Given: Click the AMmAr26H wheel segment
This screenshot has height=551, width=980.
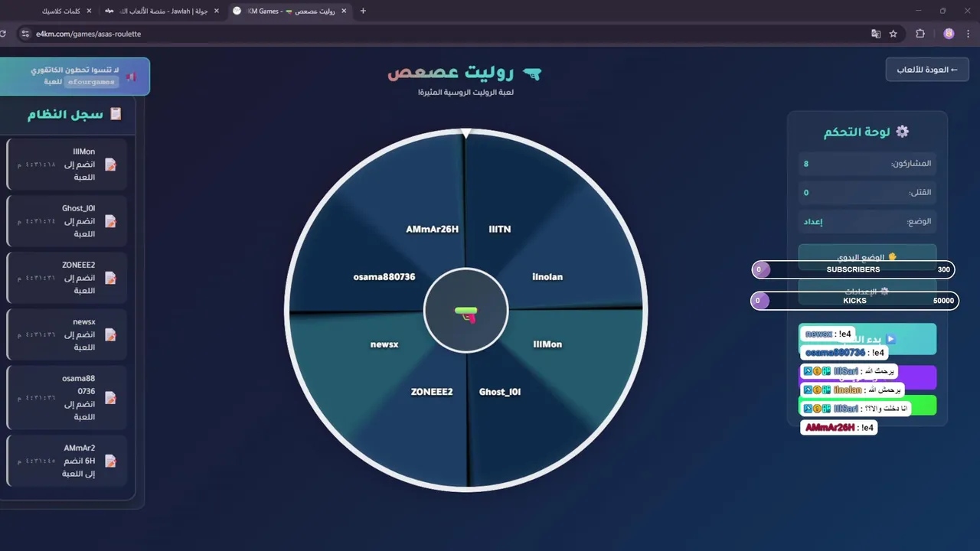Looking at the screenshot, I should click(432, 229).
